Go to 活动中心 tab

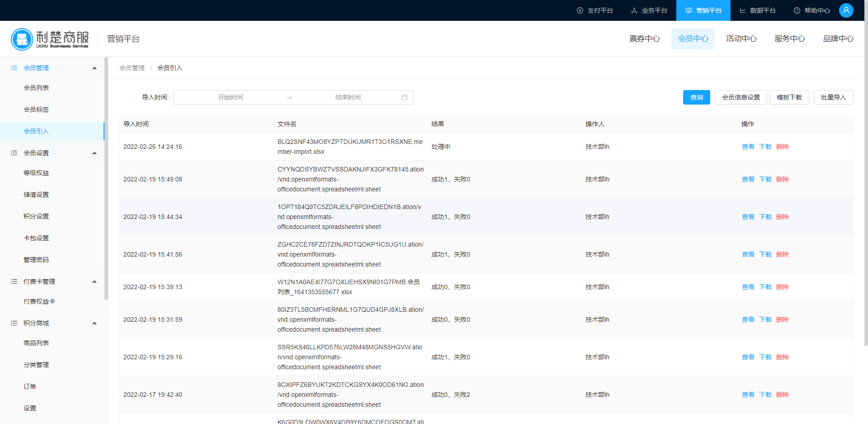(x=741, y=39)
